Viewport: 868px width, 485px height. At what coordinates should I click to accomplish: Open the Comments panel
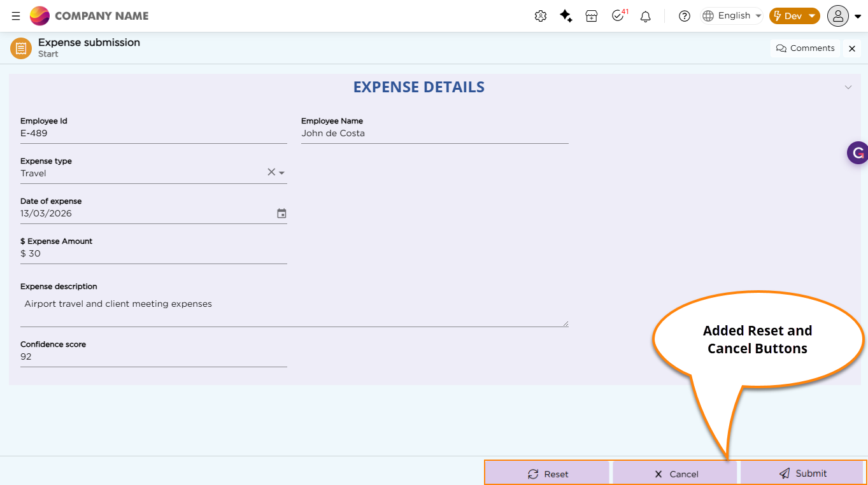coord(805,48)
